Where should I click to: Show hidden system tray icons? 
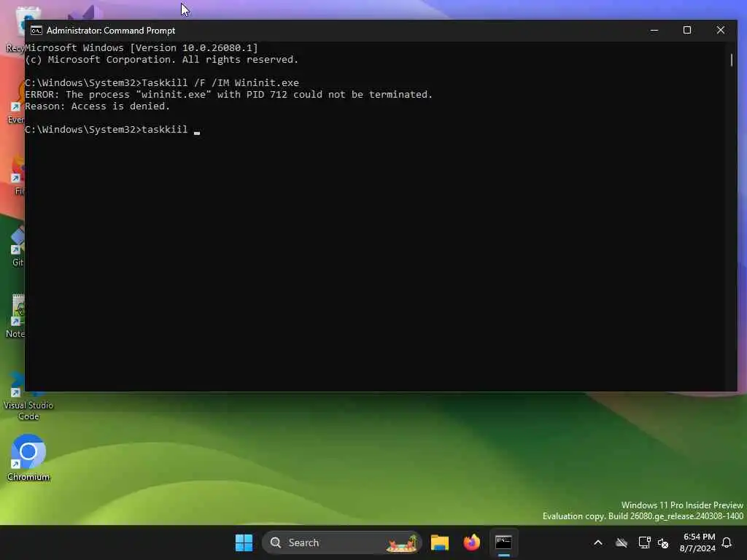pyautogui.click(x=598, y=542)
